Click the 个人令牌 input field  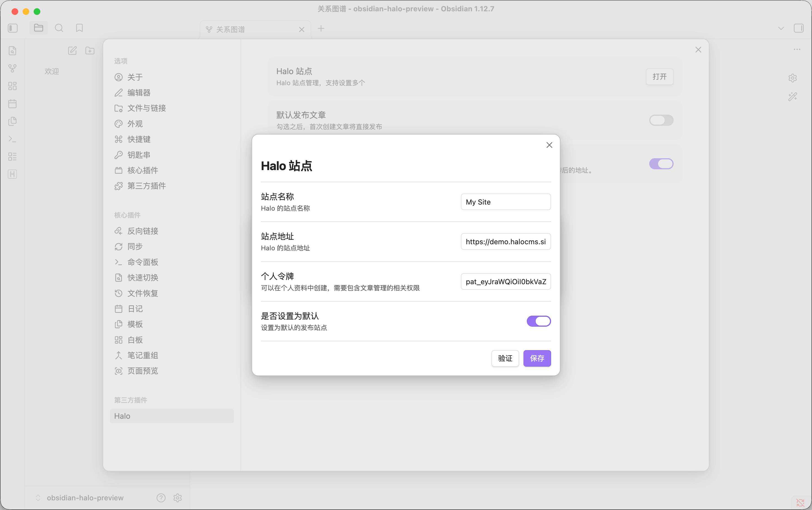tap(506, 281)
